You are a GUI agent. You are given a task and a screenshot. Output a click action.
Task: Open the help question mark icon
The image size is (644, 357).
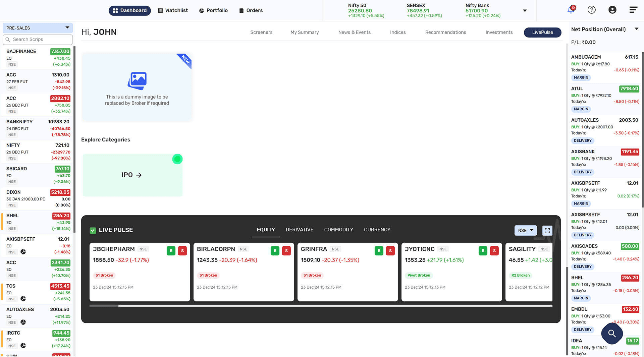(x=592, y=10)
